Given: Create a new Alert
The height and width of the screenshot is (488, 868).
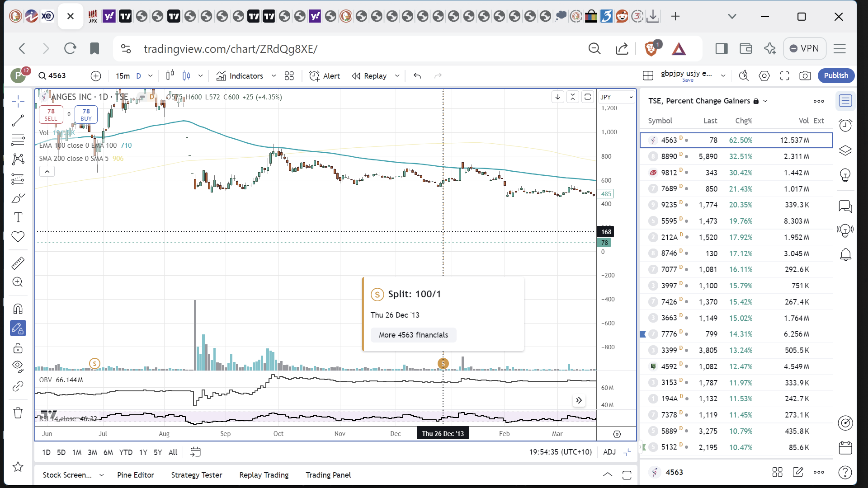Looking at the screenshot, I should [x=325, y=76].
